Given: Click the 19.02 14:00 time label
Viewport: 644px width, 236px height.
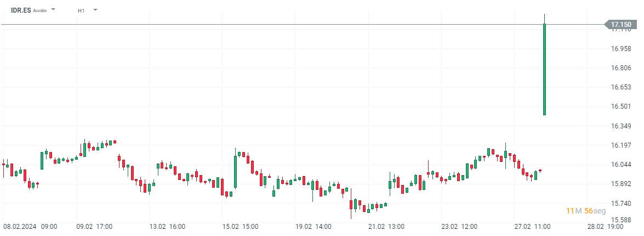Looking at the screenshot, I should click(x=314, y=226).
